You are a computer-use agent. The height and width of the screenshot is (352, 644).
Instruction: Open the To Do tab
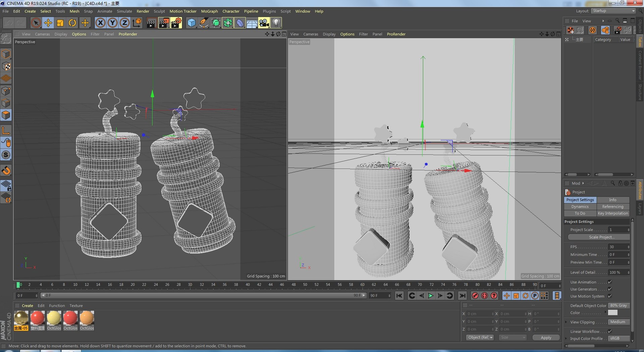[x=580, y=213]
